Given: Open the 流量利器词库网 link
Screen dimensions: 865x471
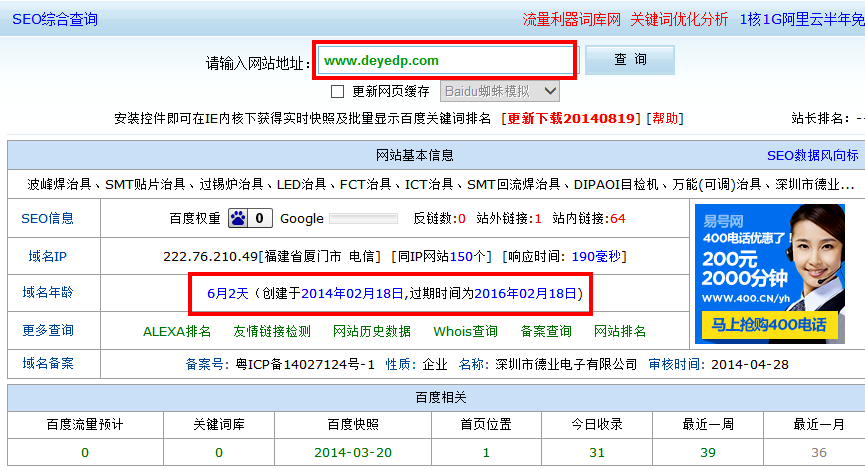Looking at the screenshot, I should (x=572, y=19).
